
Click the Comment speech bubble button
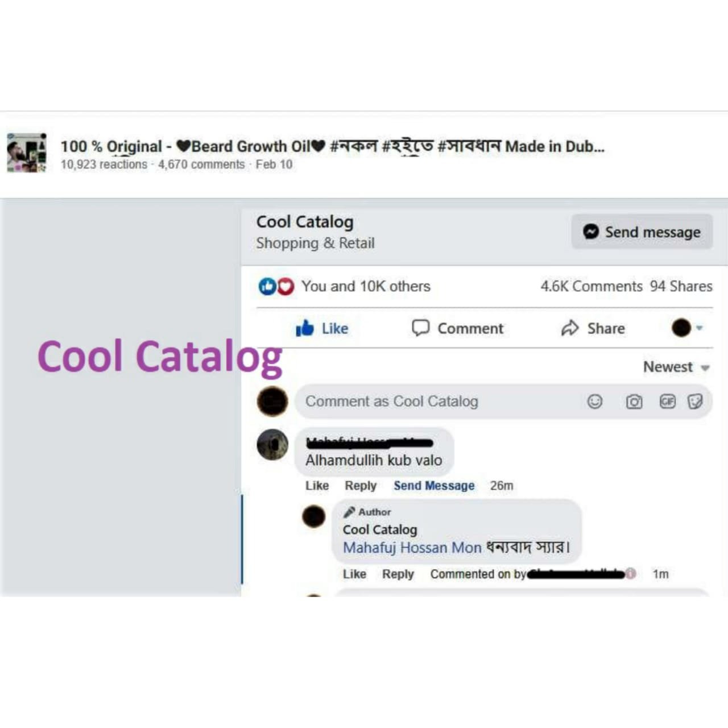[x=458, y=328]
